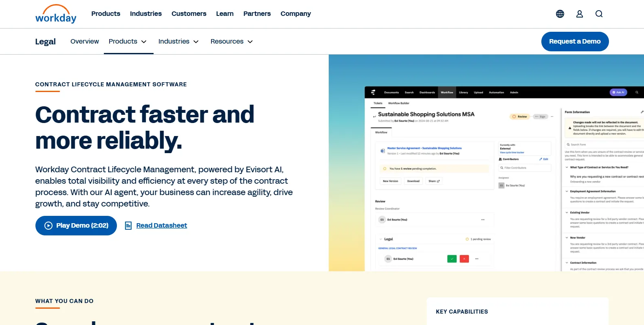Image resolution: width=644 pixels, height=325 pixels.
Task: Collapse Contract Information section chevron
Action: [x=567, y=263]
